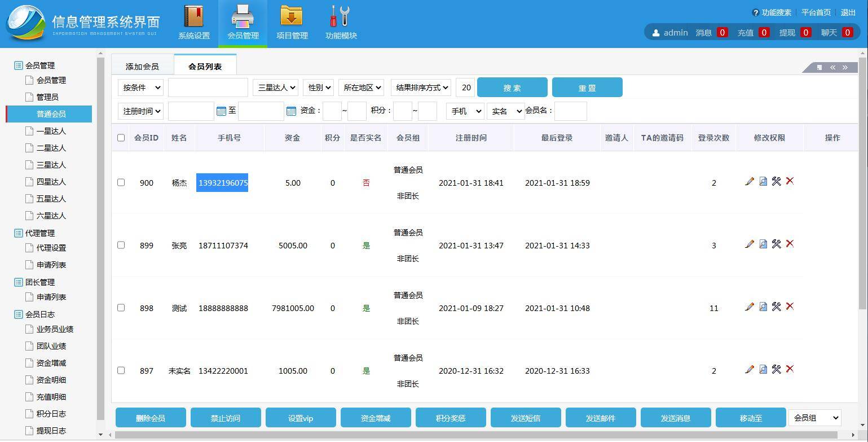Open the 所在地区 dropdown
This screenshot has height=442, width=868.
tap(361, 87)
